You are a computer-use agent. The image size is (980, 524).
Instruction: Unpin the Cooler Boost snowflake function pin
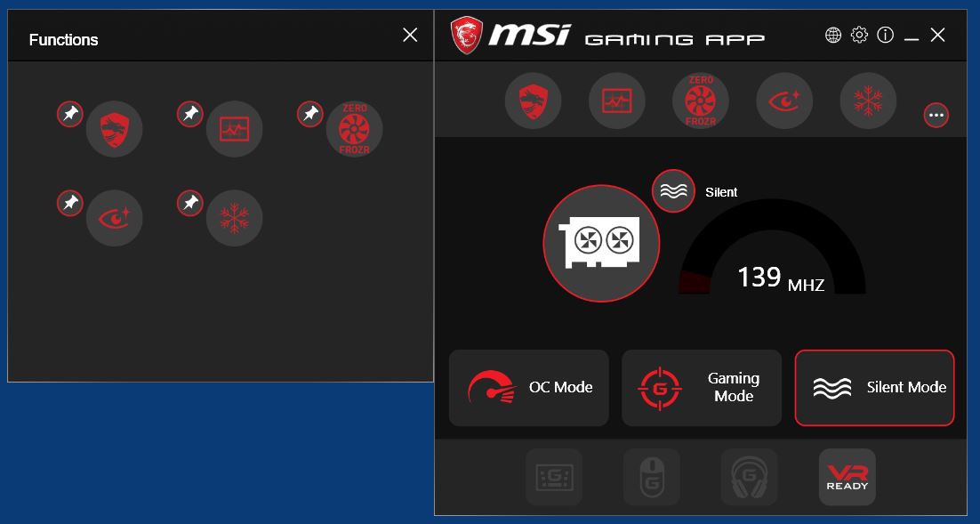[190, 203]
